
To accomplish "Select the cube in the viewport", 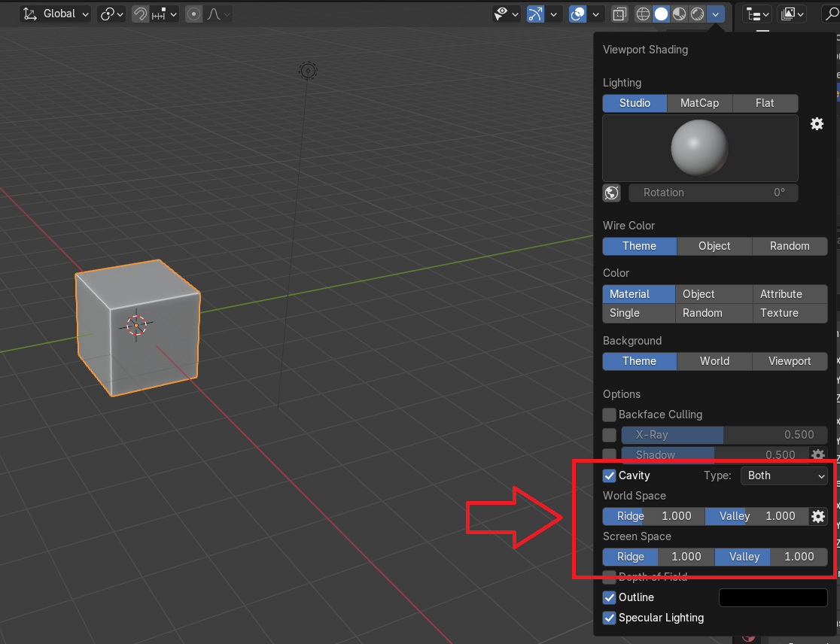I will coord(138,327).
